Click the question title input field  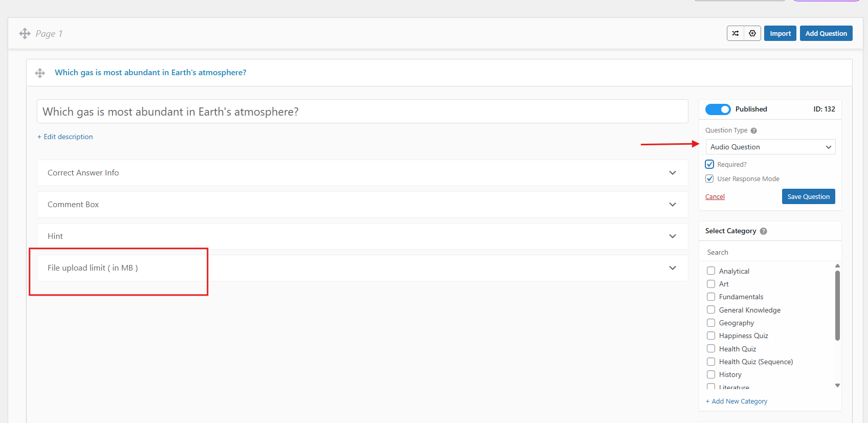pyautogui.click(x=362, y=112)
